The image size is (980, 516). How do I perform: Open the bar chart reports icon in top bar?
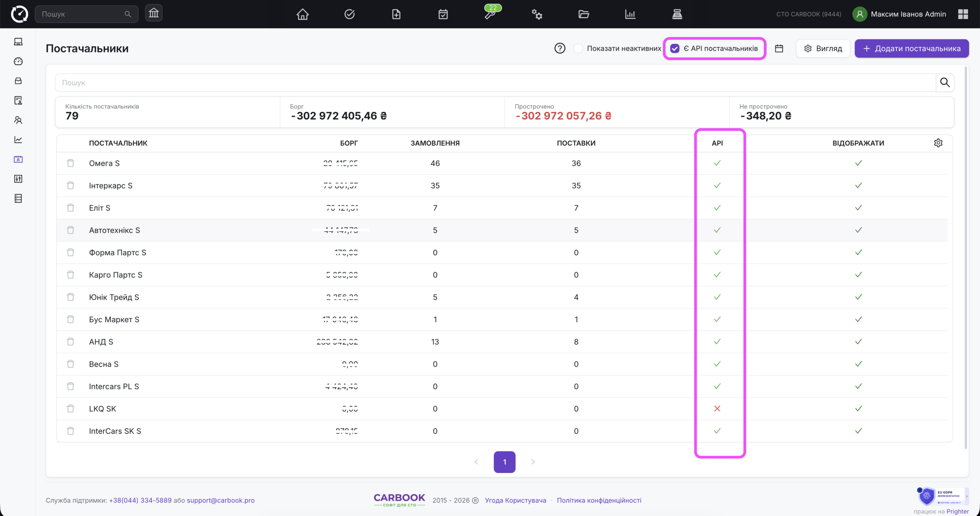(x=630, y=14)
